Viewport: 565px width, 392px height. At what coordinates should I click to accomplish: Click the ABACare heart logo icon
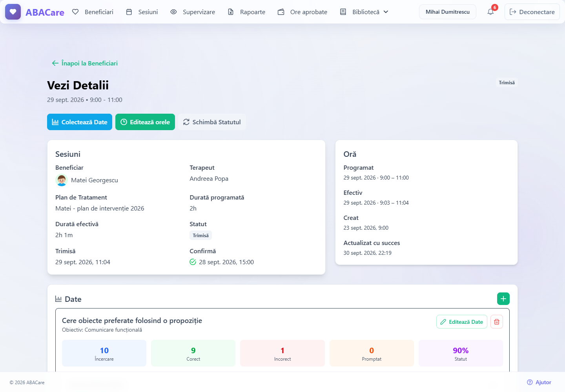pyautogui.click(x=13, y=12)
